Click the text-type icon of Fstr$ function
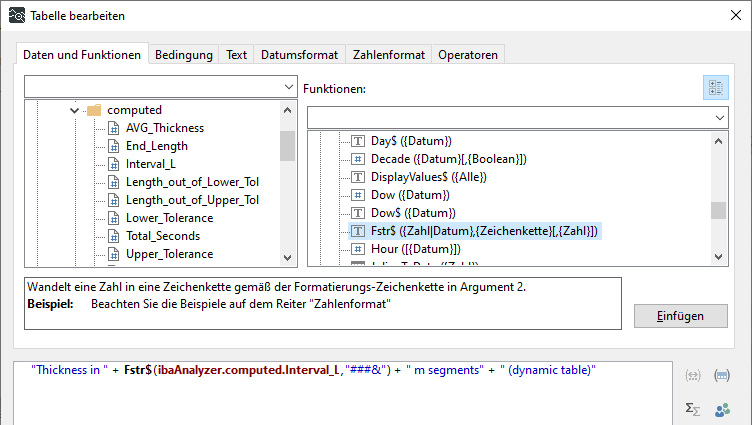The image size is (752, 425). [x=358, y=231]
